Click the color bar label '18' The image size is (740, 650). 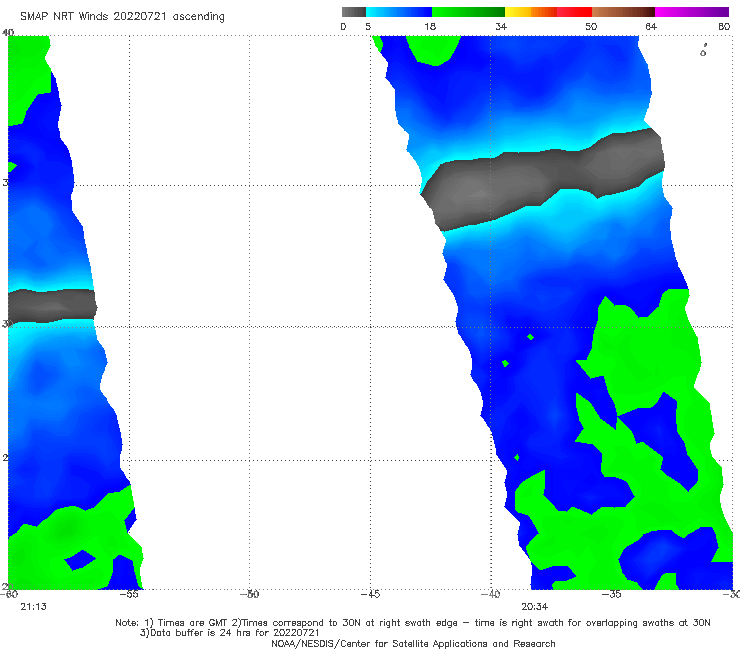430,27
